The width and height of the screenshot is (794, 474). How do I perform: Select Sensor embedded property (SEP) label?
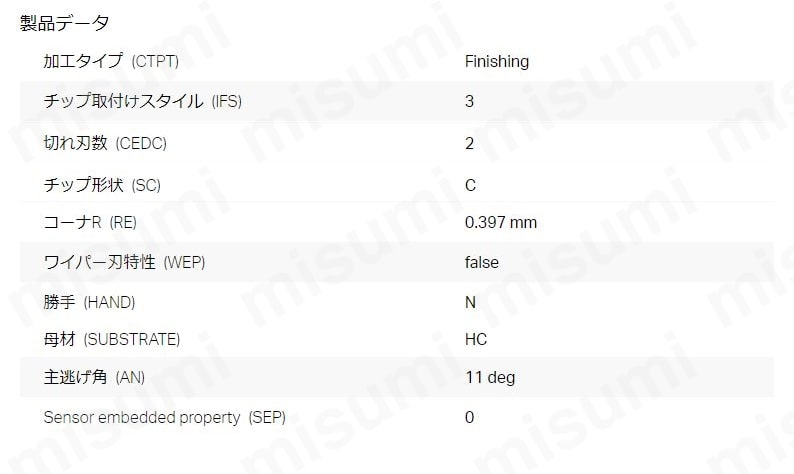click(x=165, y=417)
